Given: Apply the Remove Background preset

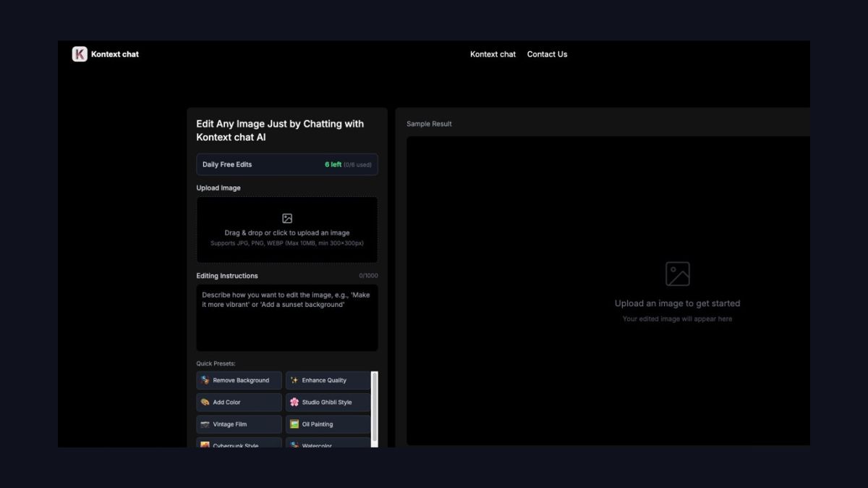Looking at the screenshot, I should (x=239, y=380).
